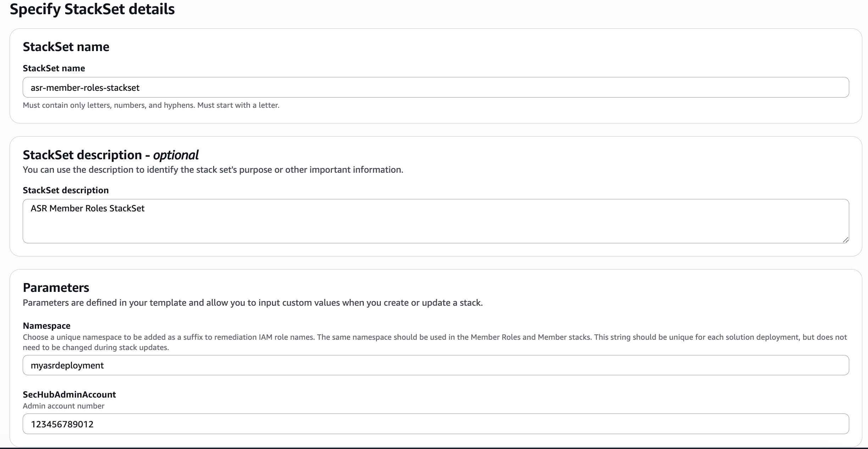Click the 'Admin account number' hint text
The height and width of the screenshot is (449, 868).
point(63,406)
